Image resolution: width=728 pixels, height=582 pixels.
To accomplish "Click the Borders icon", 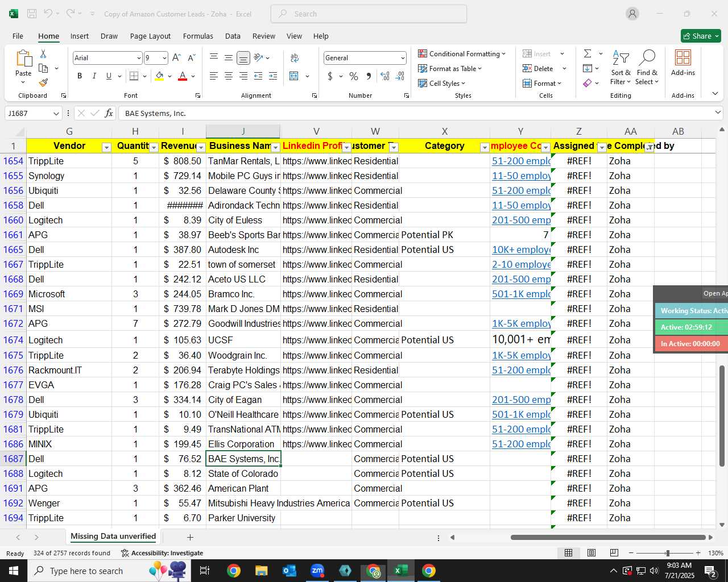I will tap(134, 76).
